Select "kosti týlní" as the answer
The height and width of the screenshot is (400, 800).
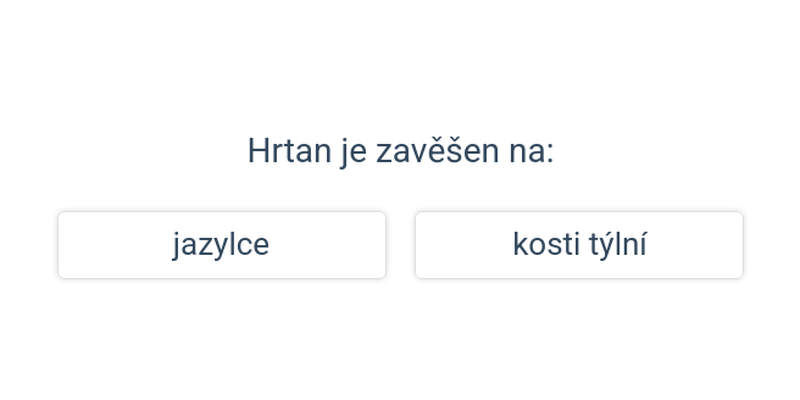tap(579, 245)
